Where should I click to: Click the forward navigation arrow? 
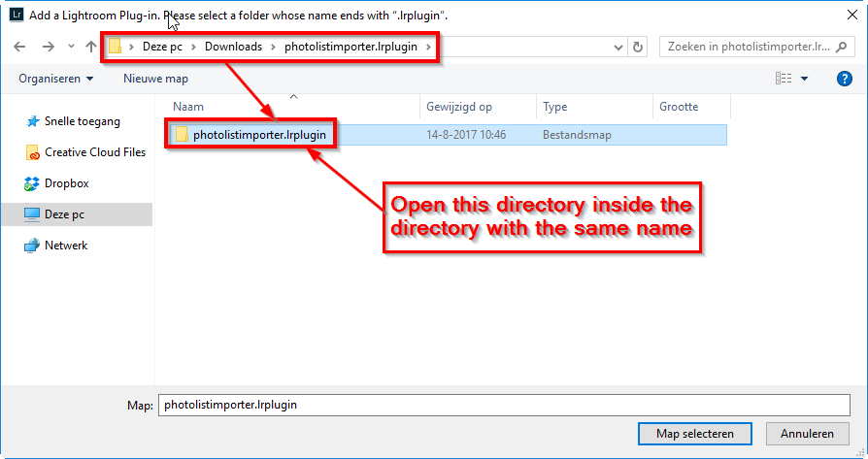point(48,47)
